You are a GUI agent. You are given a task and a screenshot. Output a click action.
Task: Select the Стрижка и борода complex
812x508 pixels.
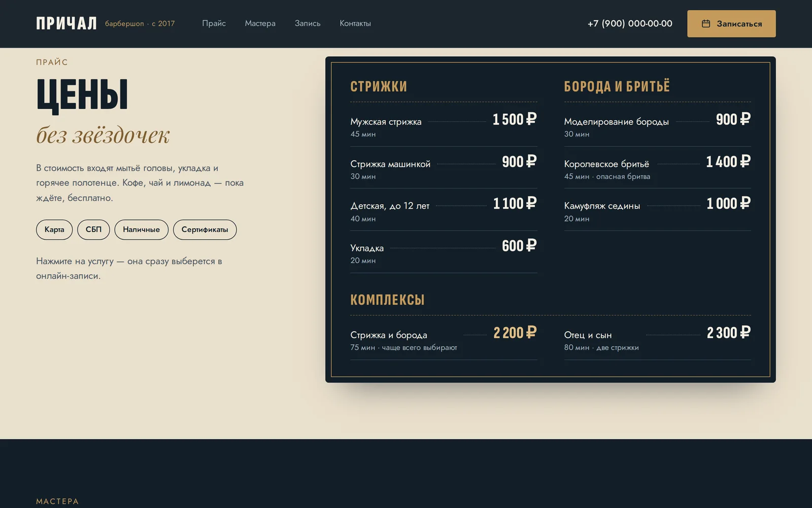[x=444, y=339]
